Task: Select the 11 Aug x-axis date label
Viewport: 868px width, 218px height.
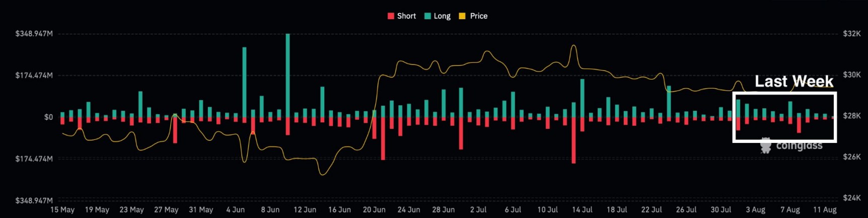Action: coord(825,209)
